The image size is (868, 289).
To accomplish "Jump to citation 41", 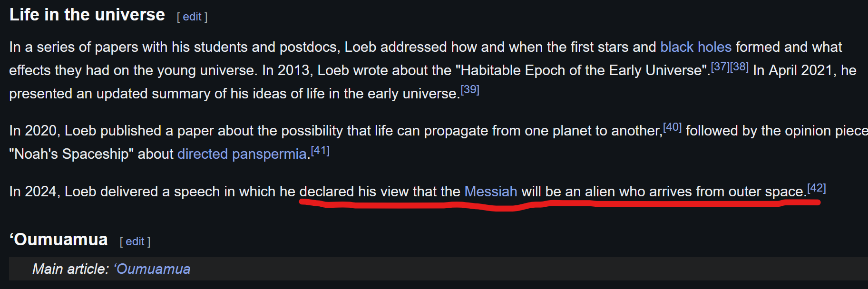I will [320, 151].
